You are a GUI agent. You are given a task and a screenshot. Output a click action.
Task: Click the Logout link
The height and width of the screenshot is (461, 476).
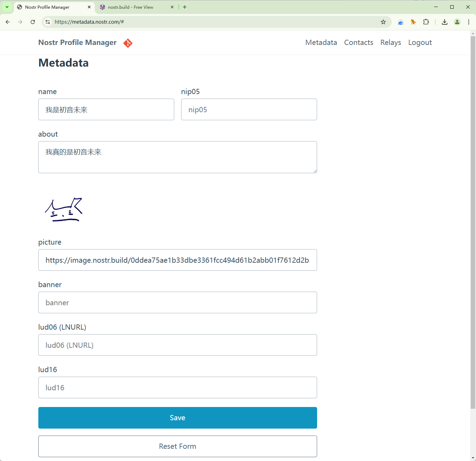point(420,43)
